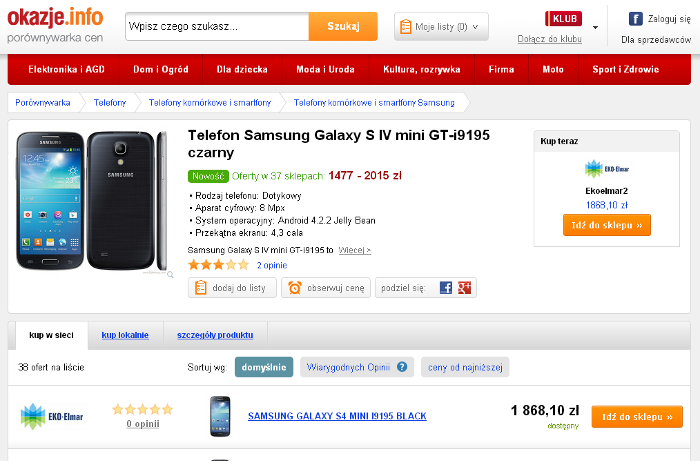Open the 2 opinie reviews link
The height and width of the screenshot is (467, 700).
(x=272, y=265)
